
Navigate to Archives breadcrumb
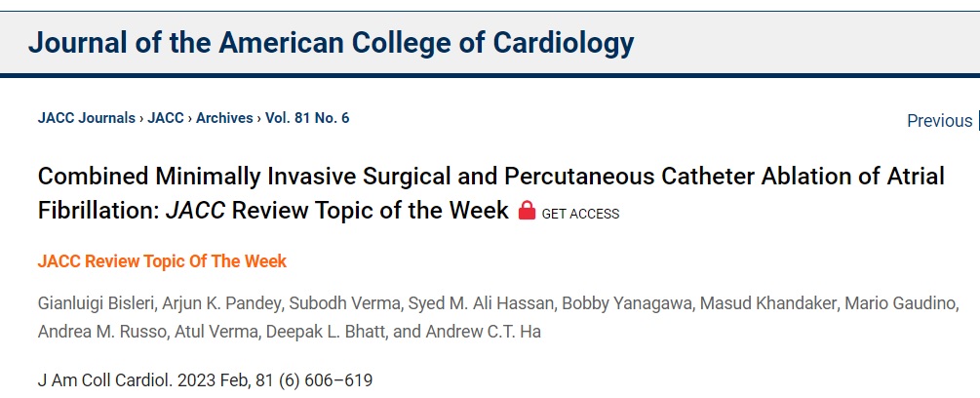[x=224, y=118]
